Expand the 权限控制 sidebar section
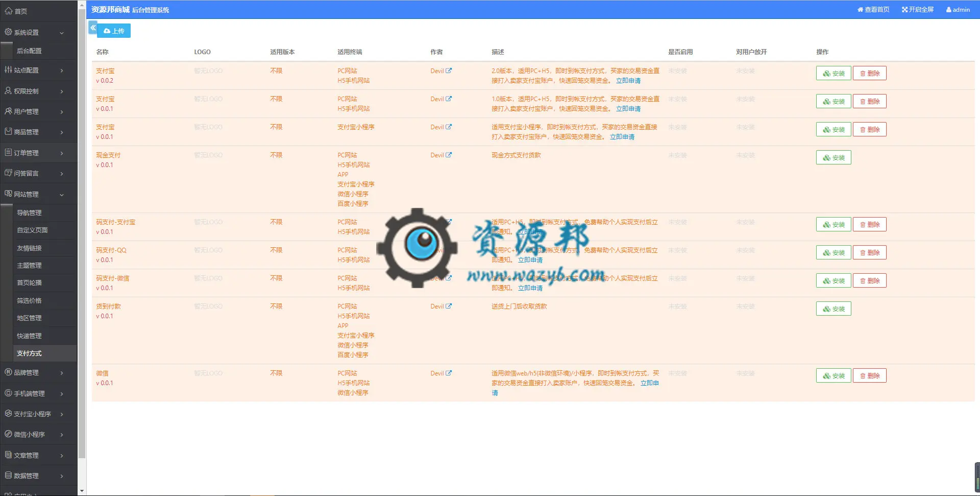 coord(38,91)
